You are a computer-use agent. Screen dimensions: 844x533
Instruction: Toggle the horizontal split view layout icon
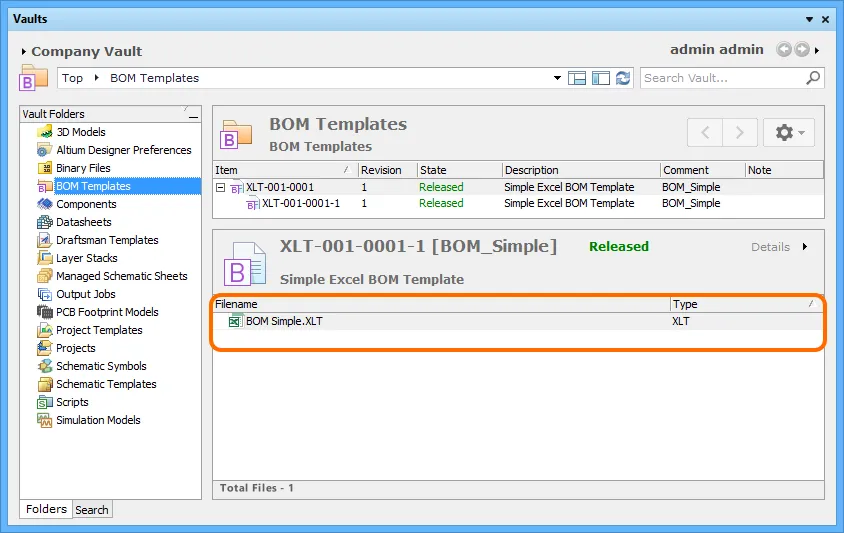pos(577,78)
